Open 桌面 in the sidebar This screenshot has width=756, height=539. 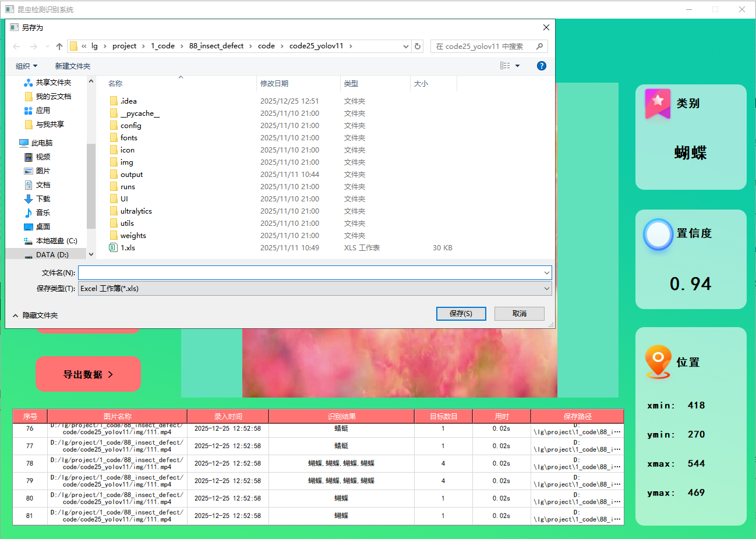point(37,227)
